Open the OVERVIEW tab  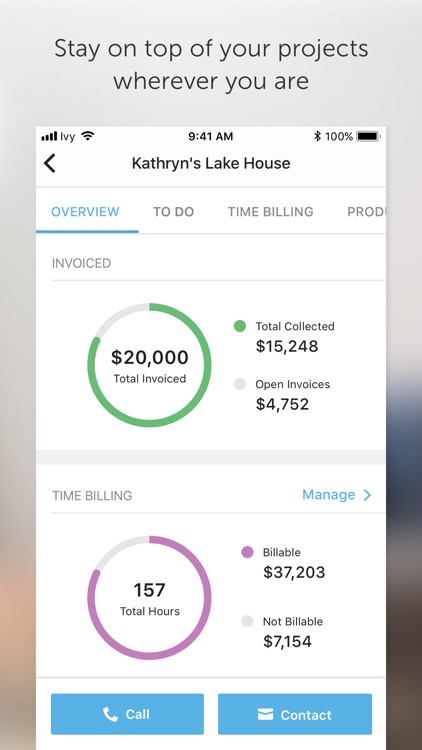coord(85,212)
